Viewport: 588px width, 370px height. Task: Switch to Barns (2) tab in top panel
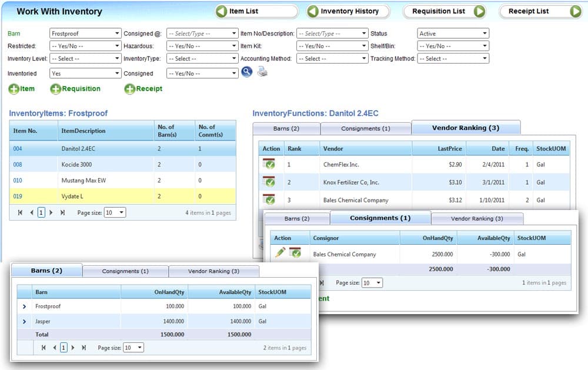(286, 129)
